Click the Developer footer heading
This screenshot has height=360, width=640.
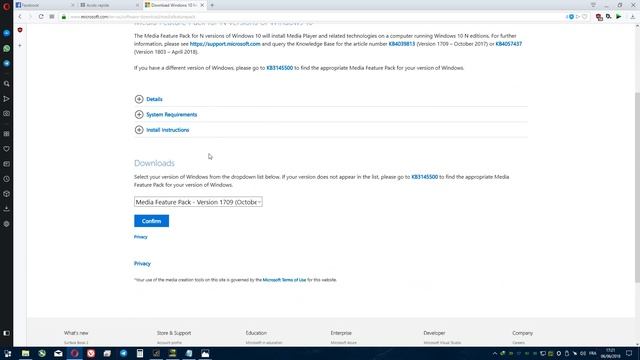pos(434,333)
